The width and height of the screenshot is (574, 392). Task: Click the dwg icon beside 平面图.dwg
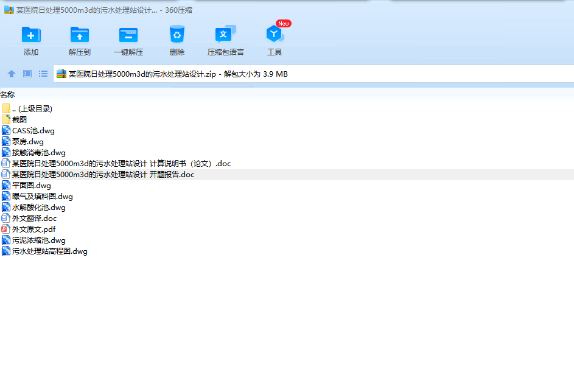pyautogui.click(x=6, y=185)
